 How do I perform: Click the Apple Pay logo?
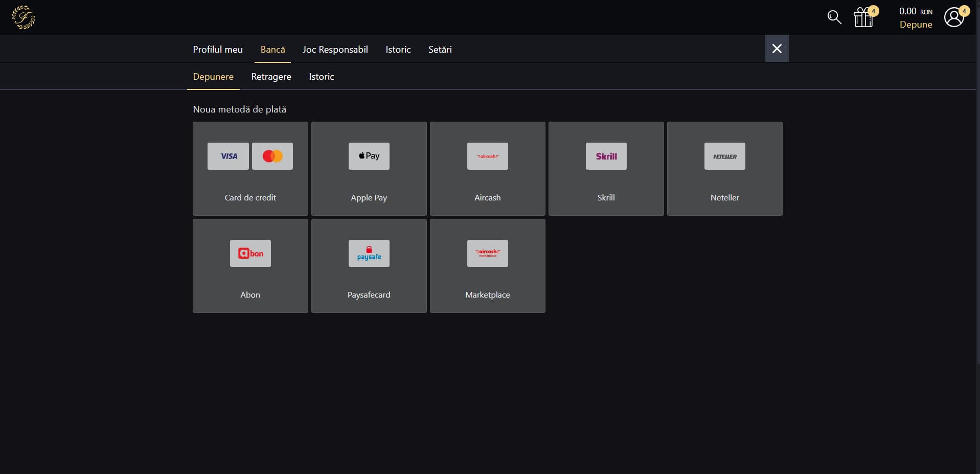(369, 156)
